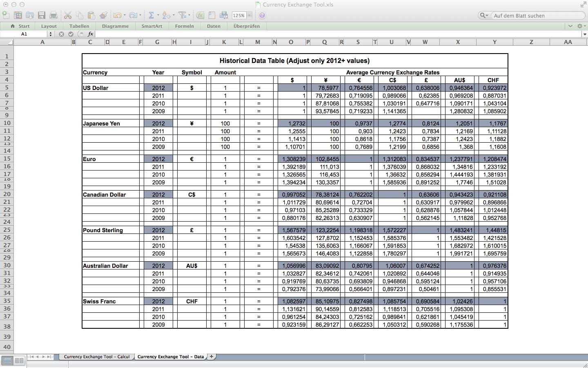Open the Daten ribbon tab

coord(214,26)
